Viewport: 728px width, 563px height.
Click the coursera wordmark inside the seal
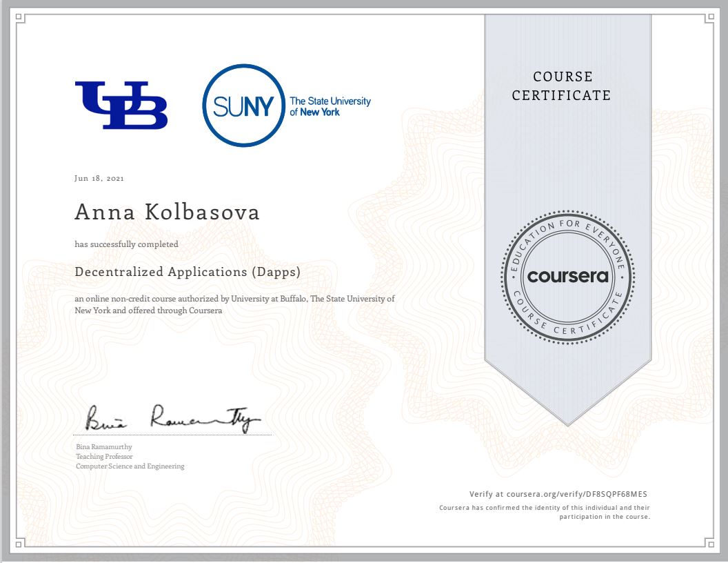(568, 277)
